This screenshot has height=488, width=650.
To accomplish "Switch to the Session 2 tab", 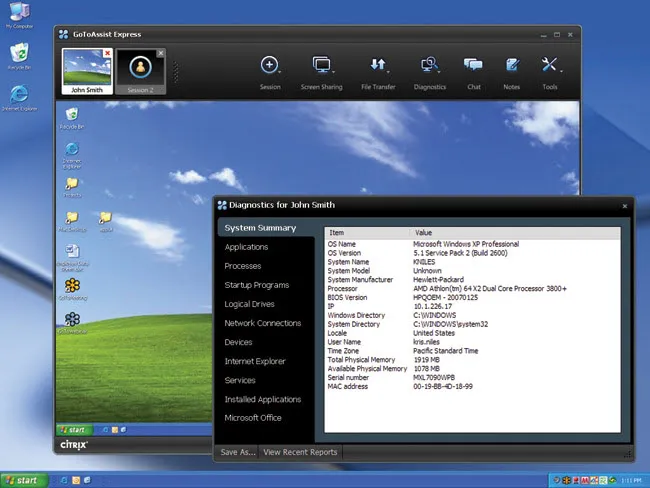I will pos(141,71).
